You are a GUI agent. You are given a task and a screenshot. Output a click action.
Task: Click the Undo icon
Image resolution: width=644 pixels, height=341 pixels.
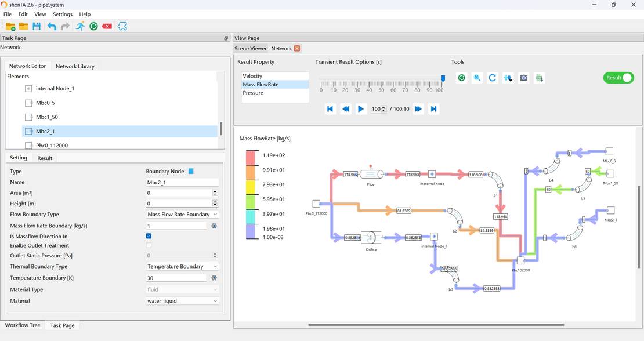(52, 26)
